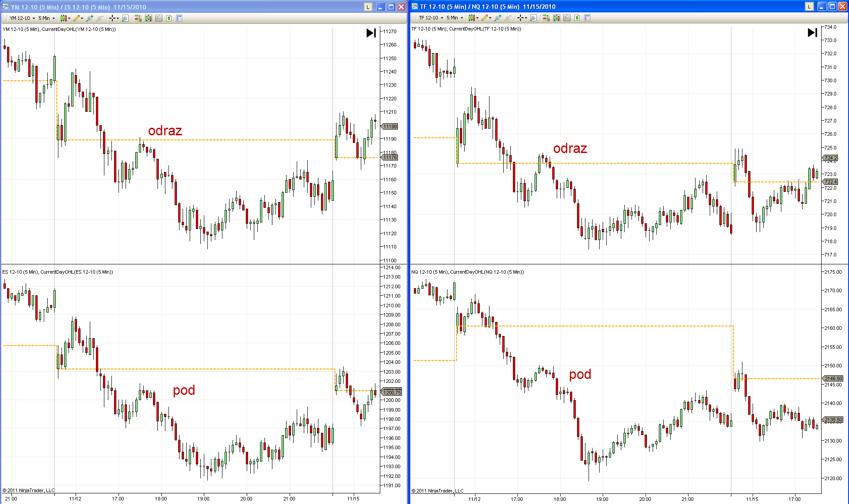Viewport: 849px width, 504px height.
Task: Jump to latest bar in TF chart
Action: (x=812, y=32)
